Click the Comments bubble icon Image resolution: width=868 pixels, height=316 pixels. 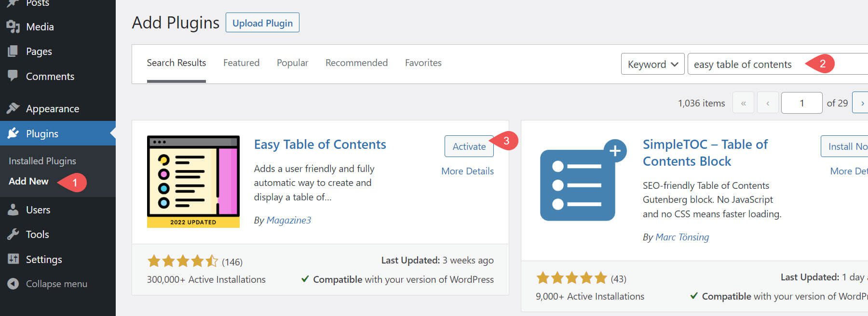click(13, 76)
